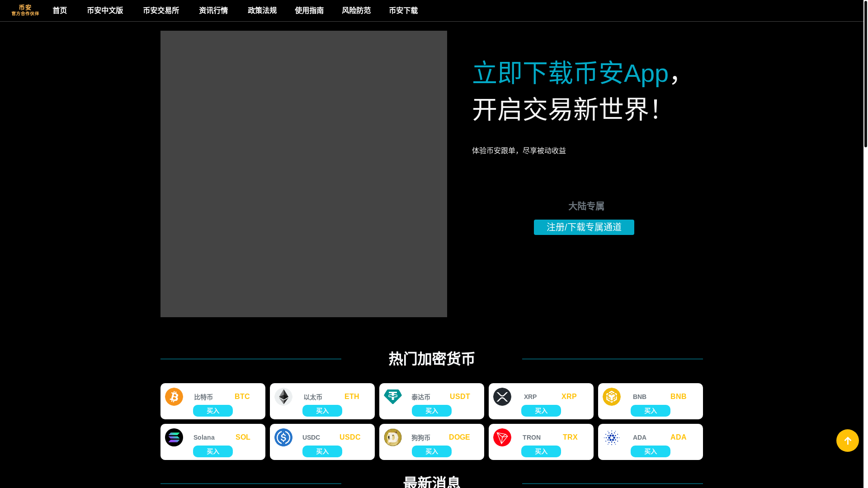868x488 pixels.
Task: Click the XRP coin icon
Action: coord(502,397)
